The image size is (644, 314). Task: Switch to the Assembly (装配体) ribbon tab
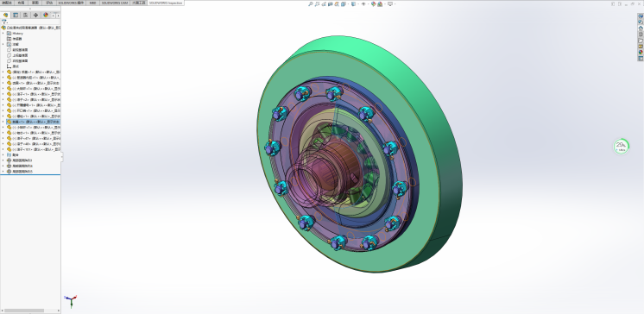[7, 3]
